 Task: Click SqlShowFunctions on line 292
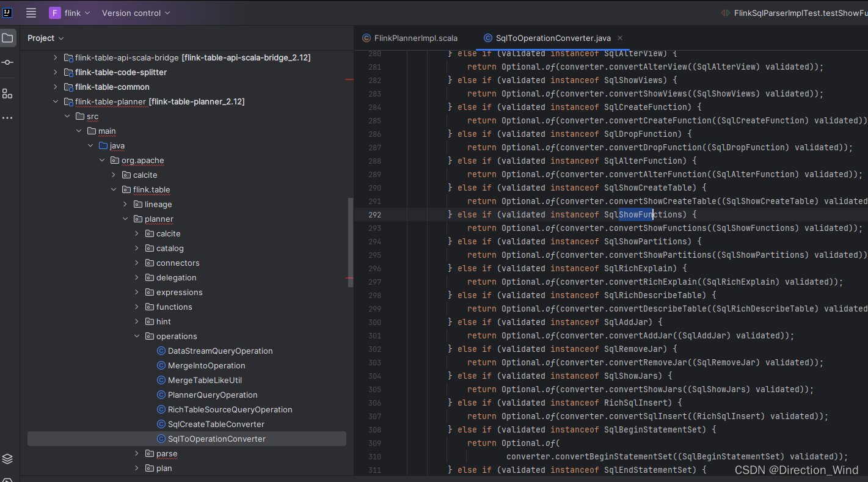[643, 214]
